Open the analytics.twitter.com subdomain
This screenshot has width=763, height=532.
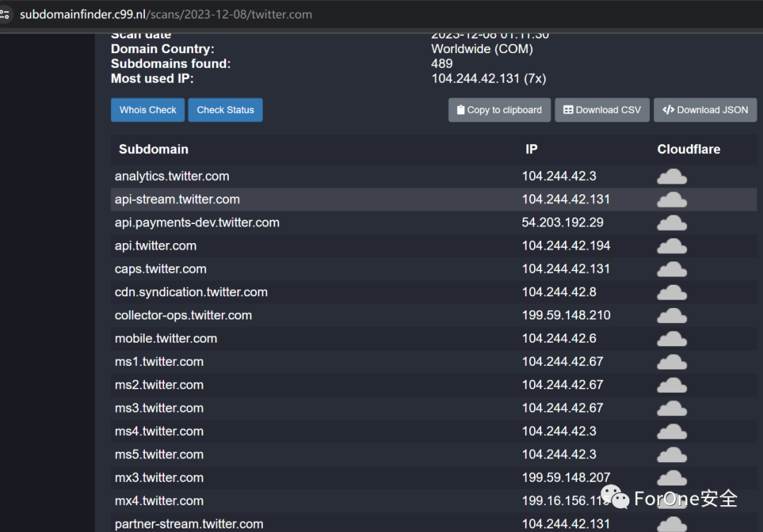coord(172,176)
